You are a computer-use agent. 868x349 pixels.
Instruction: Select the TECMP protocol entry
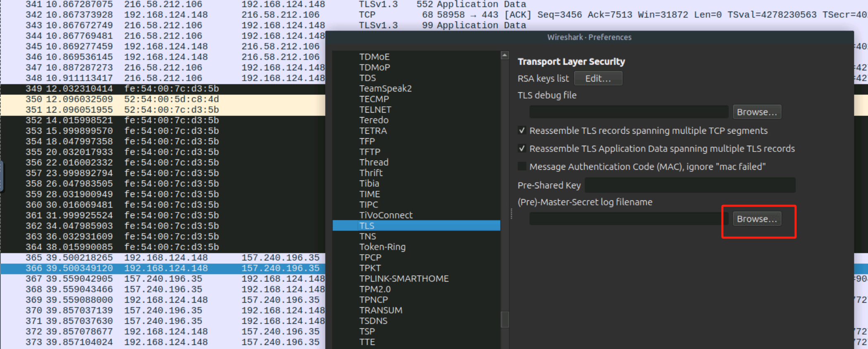pyautogui.click(x=416, y=99)
